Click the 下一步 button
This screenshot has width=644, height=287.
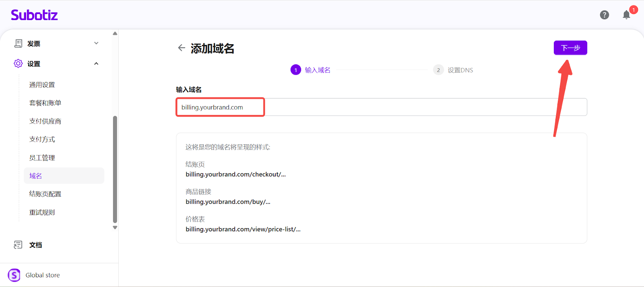pyautogui.click(x=570, y=48)
